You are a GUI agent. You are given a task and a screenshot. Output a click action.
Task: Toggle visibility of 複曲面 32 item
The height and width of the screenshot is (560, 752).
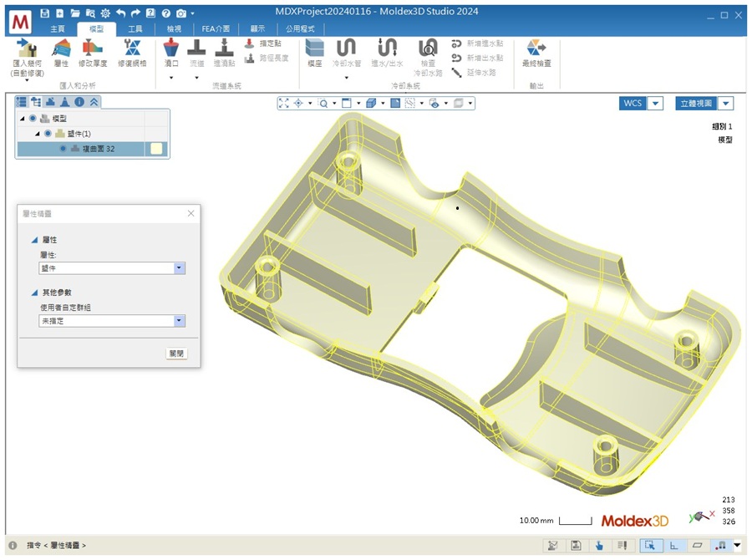63,149
